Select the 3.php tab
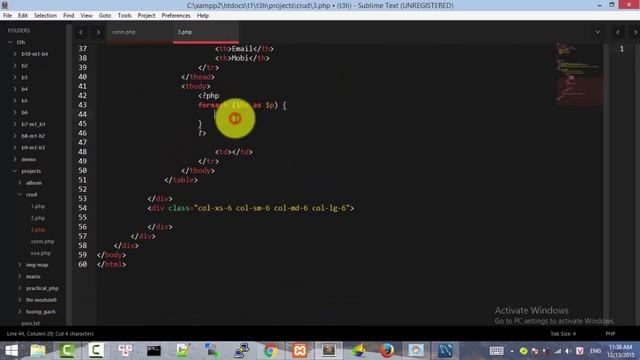 pos(206,32)
